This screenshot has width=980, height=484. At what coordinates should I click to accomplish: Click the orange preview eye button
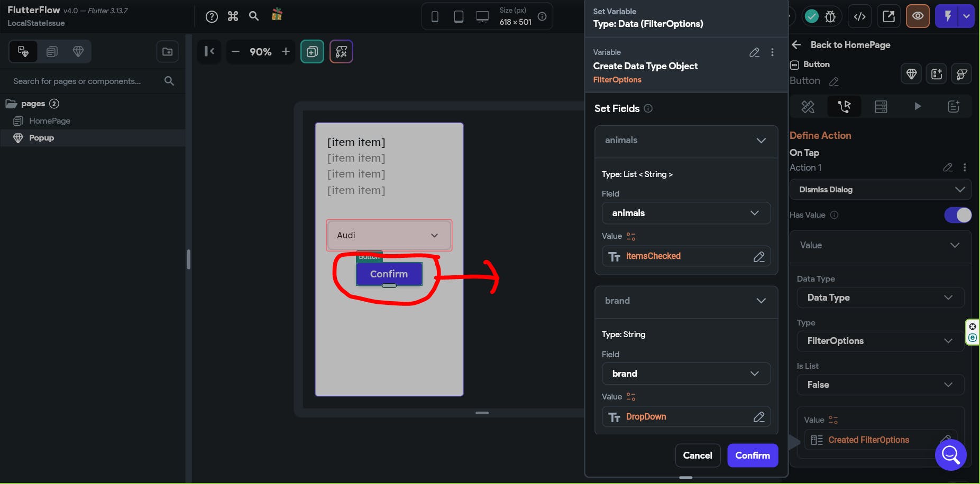tap(918, 16)
